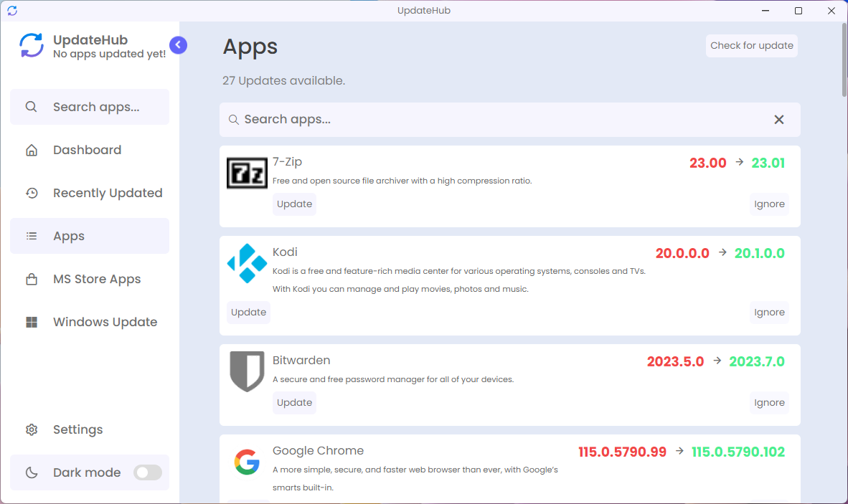Open MS Store Apps section
Screen dimensions: 848x504
[x=90, y=279]
